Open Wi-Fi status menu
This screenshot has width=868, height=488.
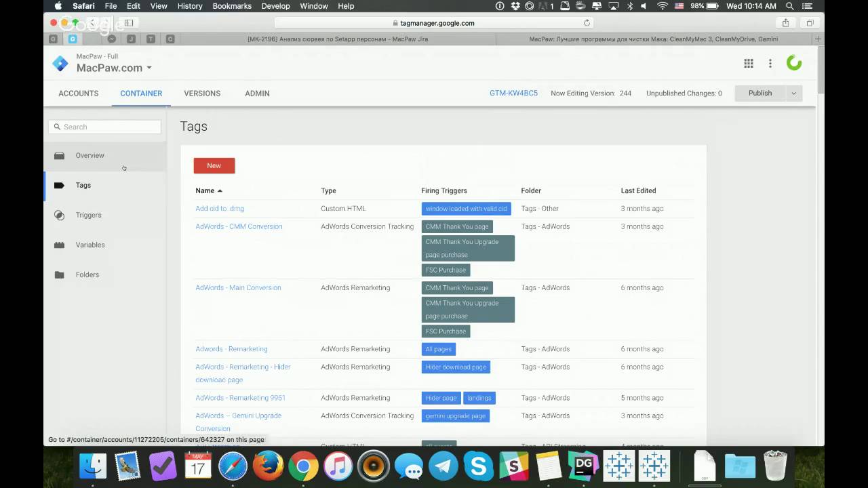pos(662,6)
